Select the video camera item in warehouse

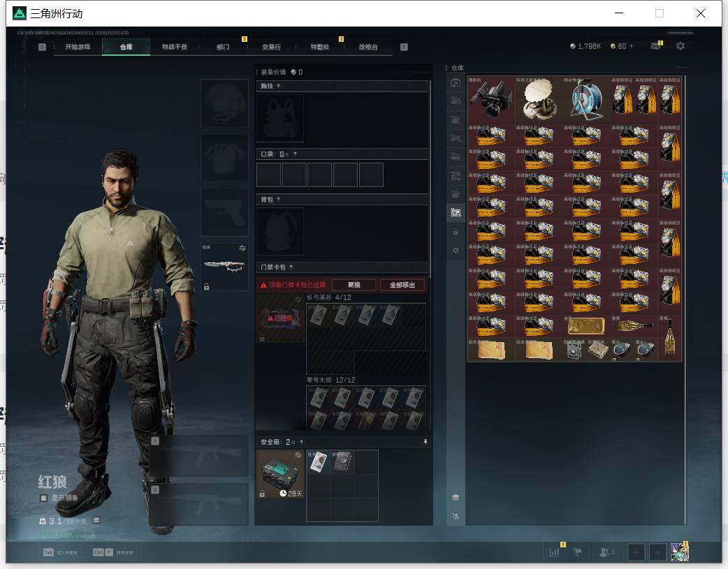490,99
